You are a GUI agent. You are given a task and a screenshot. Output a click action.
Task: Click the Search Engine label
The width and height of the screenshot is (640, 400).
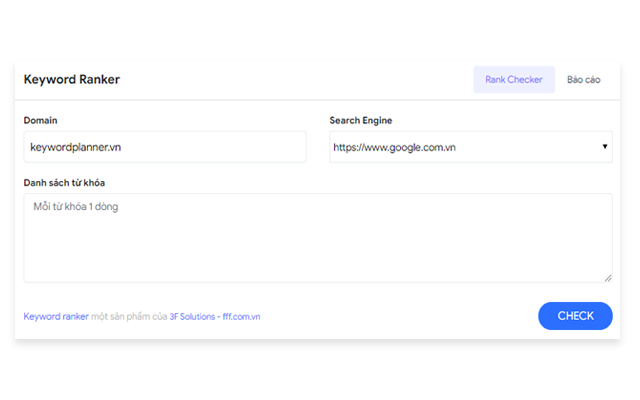pyautogui.click(x=361, y=121)
